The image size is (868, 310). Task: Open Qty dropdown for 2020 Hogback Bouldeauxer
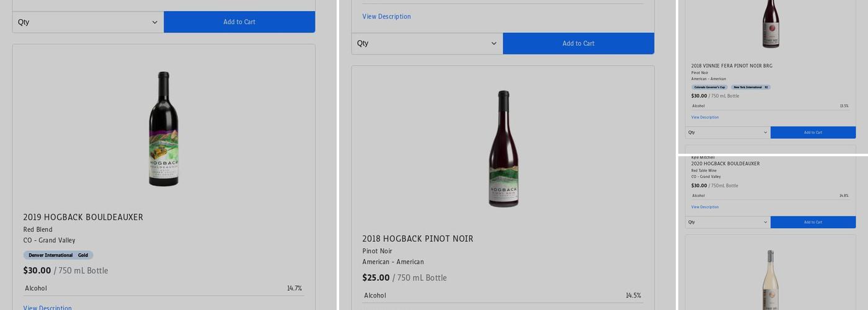point(728,223)
